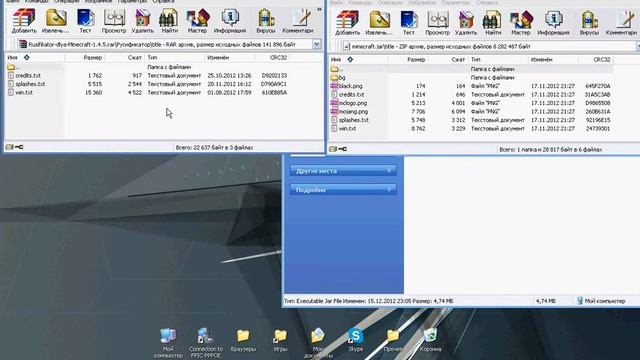Click Извлечь icon in left WinRAR window
The width and height of the screenshot is (640, 360).
click(56, 20)
